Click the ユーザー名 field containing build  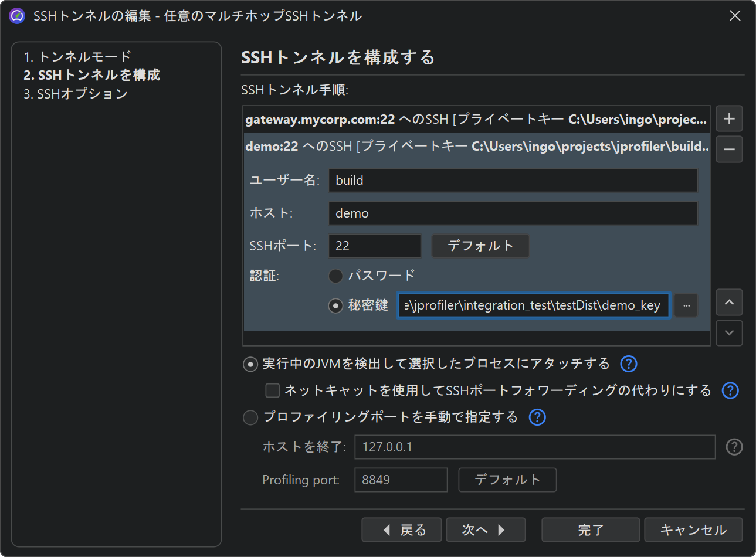pyautogui.click(x=512, y=181)
